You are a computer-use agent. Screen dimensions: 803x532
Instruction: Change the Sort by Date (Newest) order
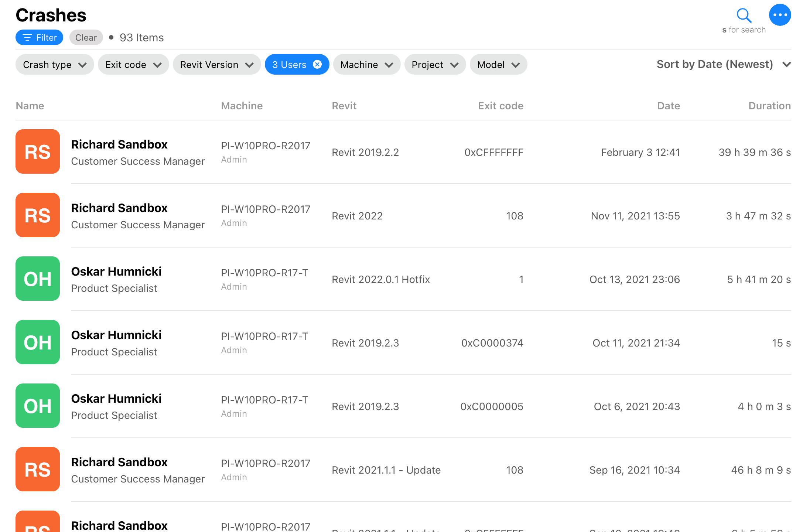[x=723, y=65]
